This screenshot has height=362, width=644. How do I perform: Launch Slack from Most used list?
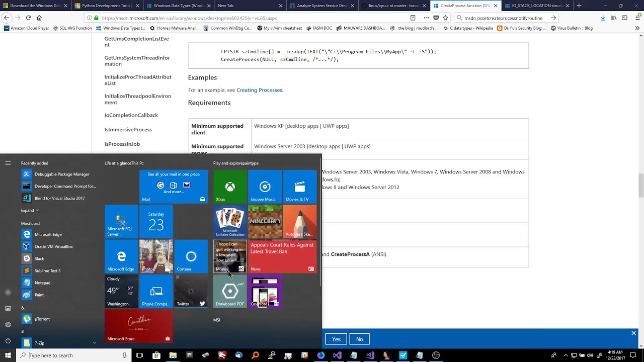coord(59,258)
